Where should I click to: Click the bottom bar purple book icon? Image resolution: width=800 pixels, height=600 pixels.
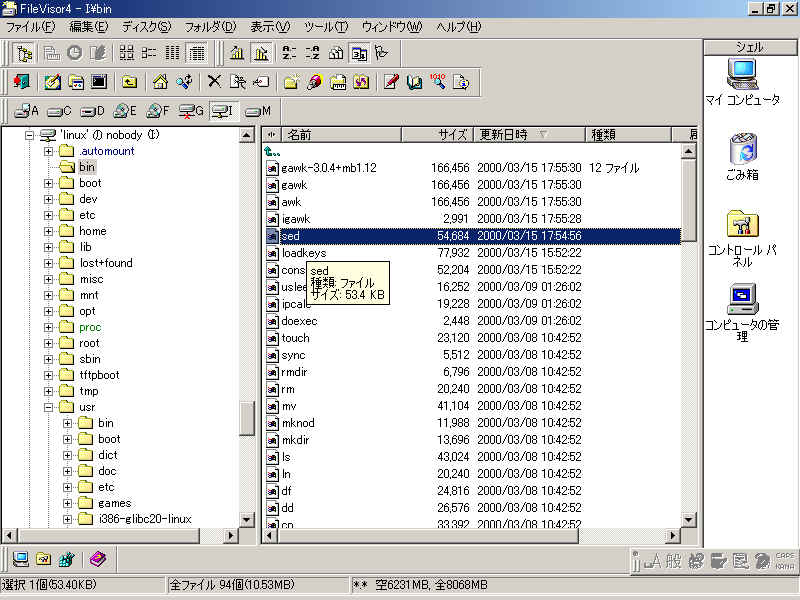tap(98, 559)
